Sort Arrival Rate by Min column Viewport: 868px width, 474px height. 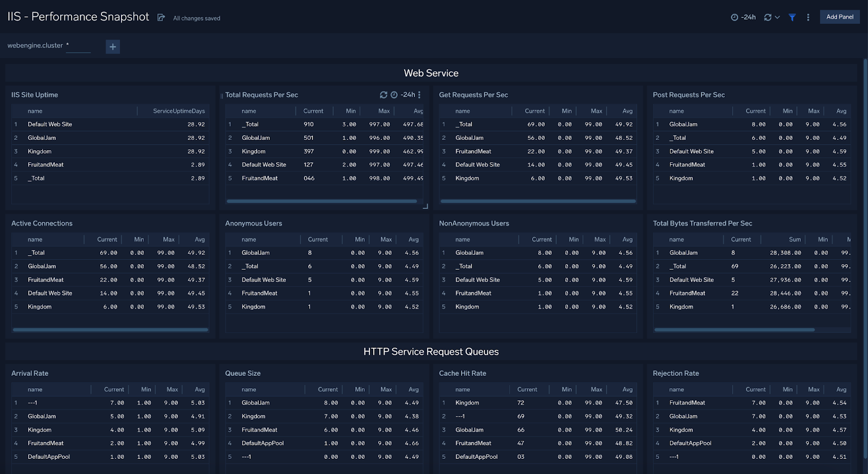(146, 390)
